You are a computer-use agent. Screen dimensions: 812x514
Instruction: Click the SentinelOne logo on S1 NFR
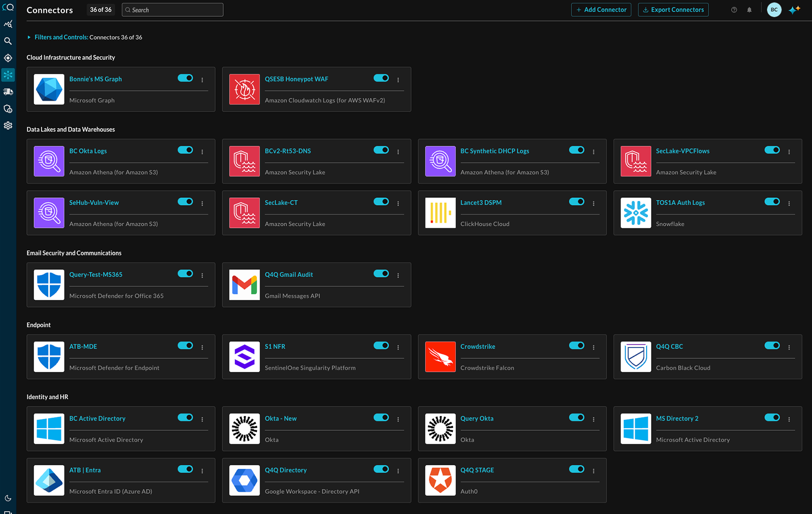pos(244,357)
